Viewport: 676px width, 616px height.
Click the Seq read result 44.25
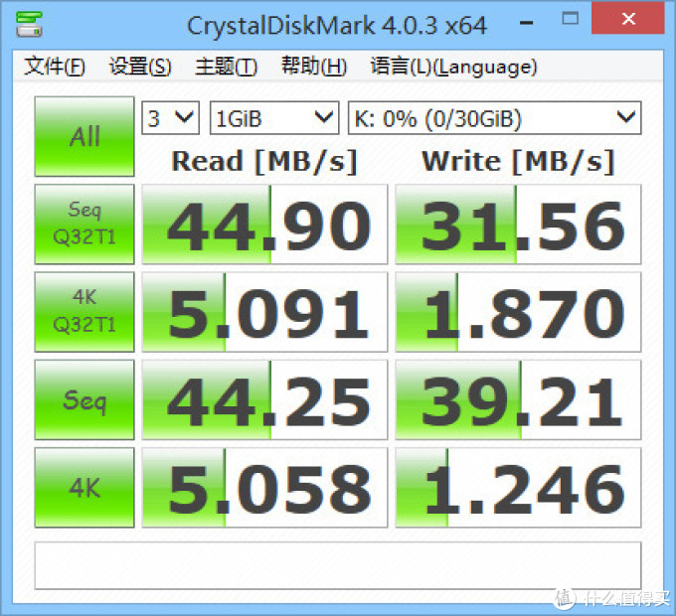(264, 400)
